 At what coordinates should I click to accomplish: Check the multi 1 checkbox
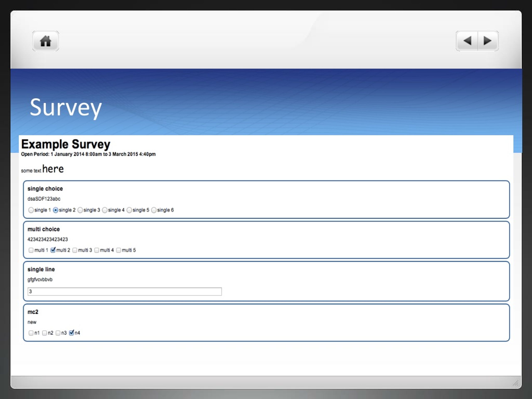[31, 250]
